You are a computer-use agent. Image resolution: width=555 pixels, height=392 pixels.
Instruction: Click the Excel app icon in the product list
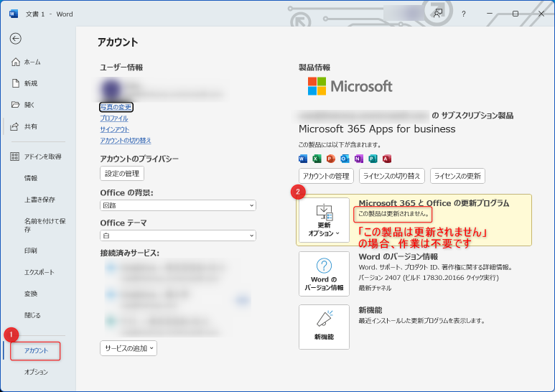(317, 159)
